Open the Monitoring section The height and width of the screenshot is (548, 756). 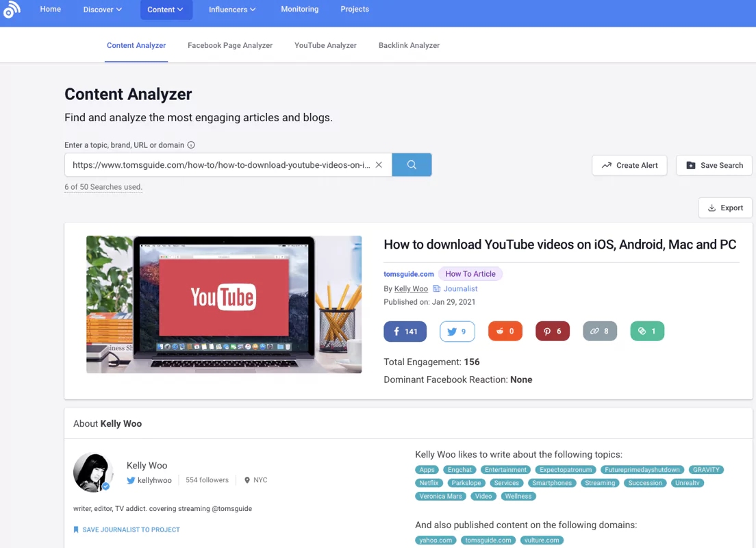click(299, 9)
